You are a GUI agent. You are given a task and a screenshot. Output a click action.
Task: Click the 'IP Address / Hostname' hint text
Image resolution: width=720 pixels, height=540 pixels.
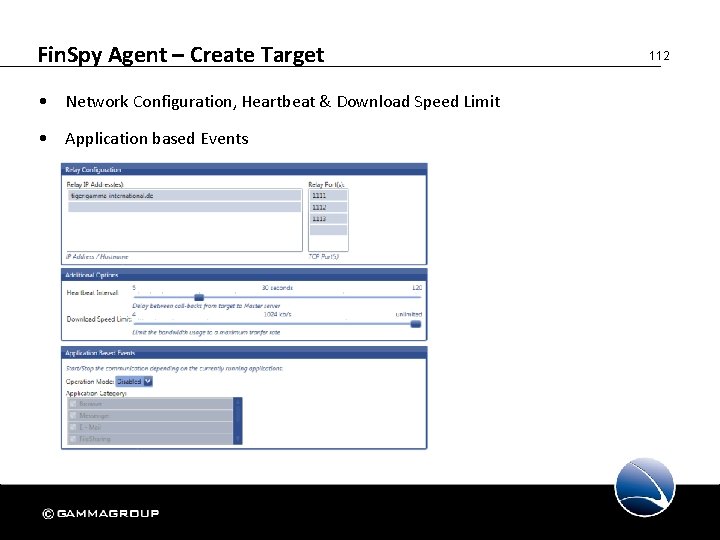(x=97, y=257)
